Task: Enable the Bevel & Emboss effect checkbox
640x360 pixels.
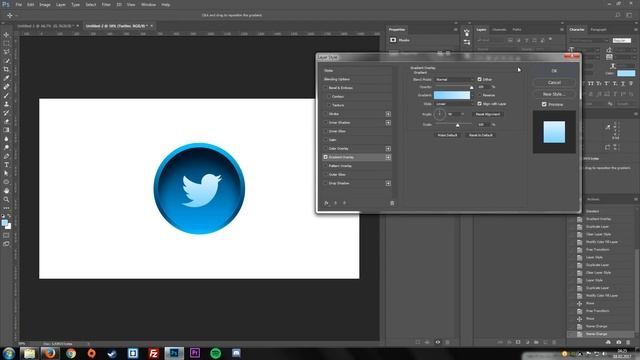Action: click(326, 88)
